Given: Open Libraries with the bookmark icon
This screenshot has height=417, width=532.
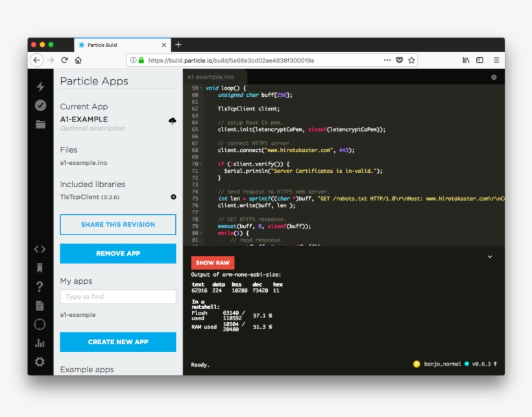Looking at the screenshot, I should pos(40,269).
